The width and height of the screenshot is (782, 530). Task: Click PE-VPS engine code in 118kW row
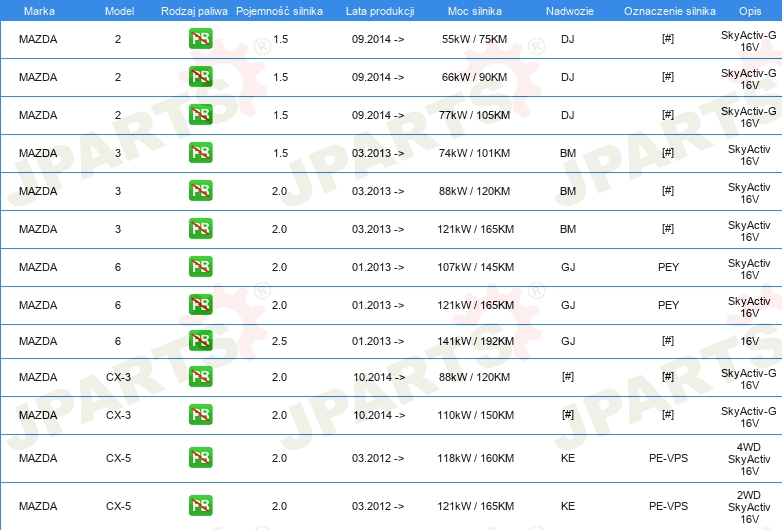point(668,458)
